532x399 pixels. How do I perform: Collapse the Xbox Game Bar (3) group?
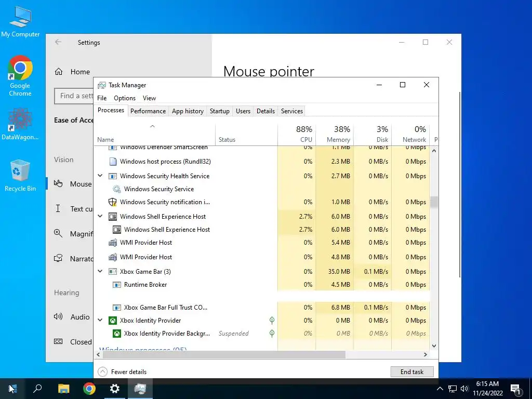[100, 271]
